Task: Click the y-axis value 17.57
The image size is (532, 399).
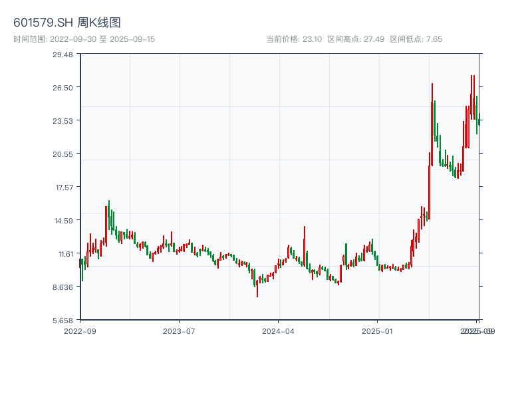Action: (x=65, y=188)
